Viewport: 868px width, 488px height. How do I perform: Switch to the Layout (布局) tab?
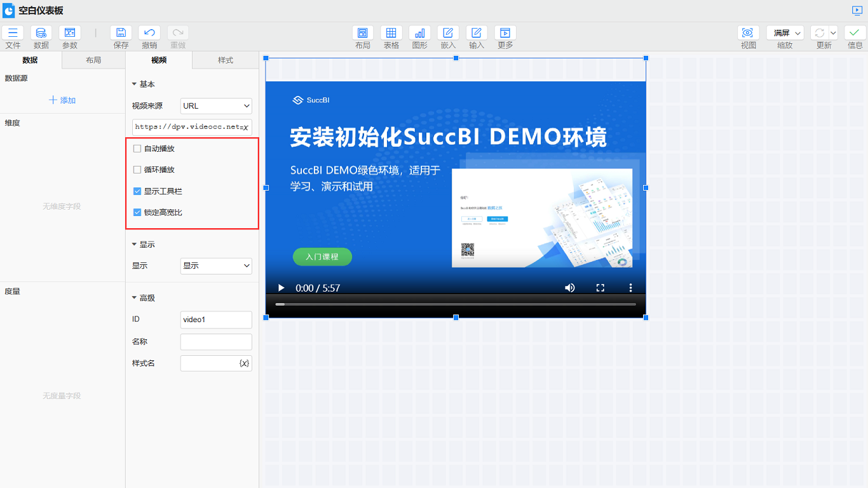tap(93, 60)
